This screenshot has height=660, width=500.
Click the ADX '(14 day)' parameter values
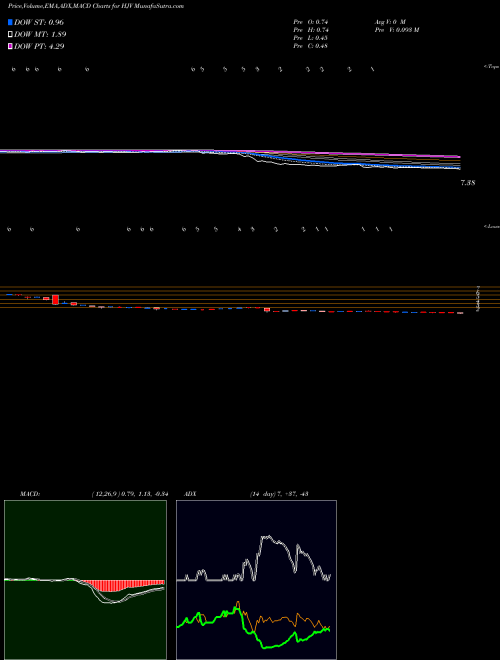click(279, 494)
